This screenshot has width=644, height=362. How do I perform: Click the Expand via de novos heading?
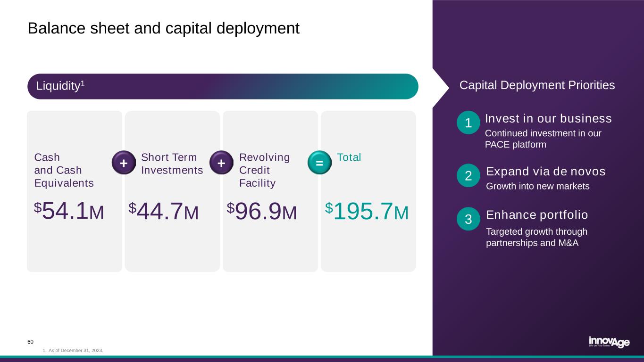(x=545, y=171)
